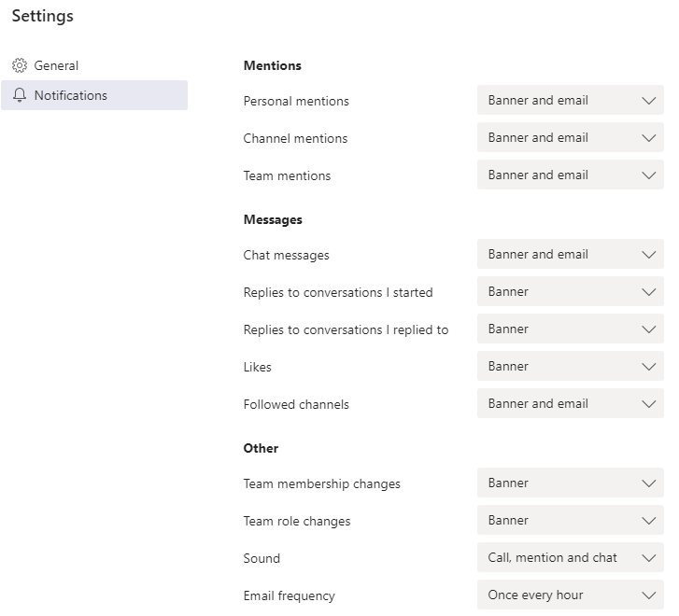Expand the Channel mentions dropdown
679x616 pixels.
(571, 137)
